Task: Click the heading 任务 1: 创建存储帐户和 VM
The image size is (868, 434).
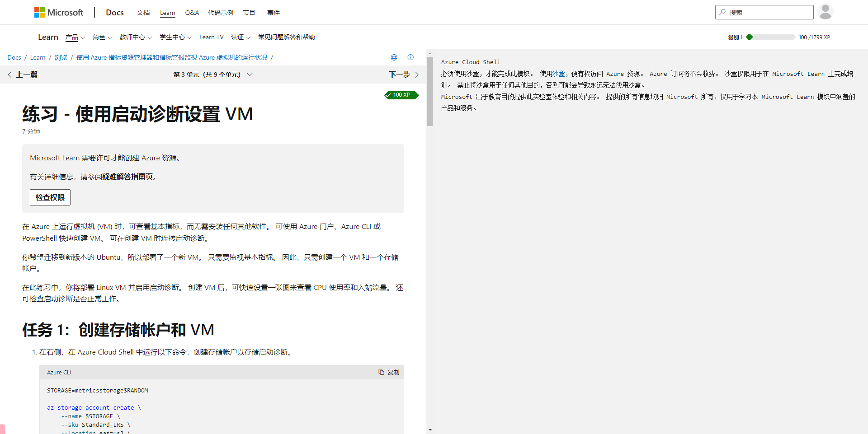Action: (118, 330)
